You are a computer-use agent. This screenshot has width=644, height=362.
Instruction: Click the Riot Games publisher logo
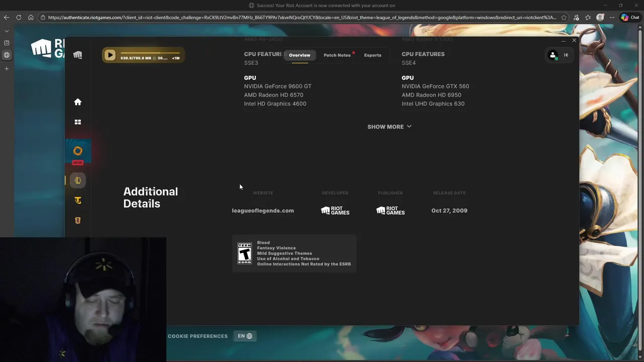coord(390,211)
